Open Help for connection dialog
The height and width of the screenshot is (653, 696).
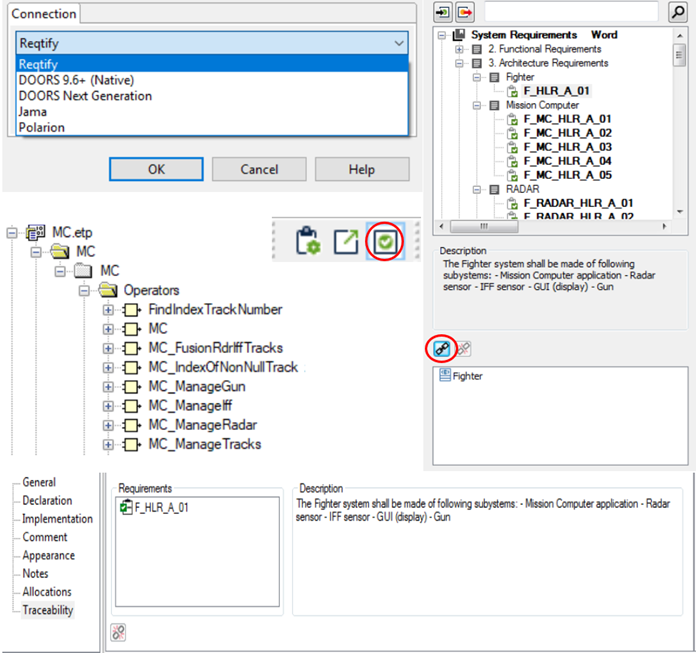pos(362,169)
